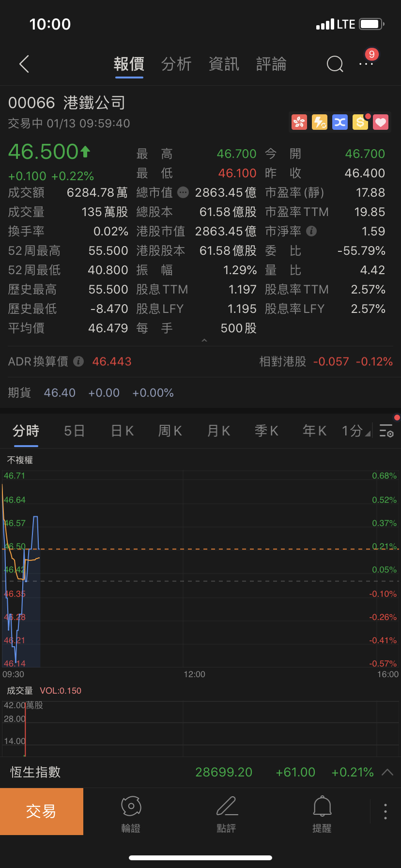Tap the blue shuffle arrows badge icon
This screenshot has height=868, width=401.
click(340, 122)
